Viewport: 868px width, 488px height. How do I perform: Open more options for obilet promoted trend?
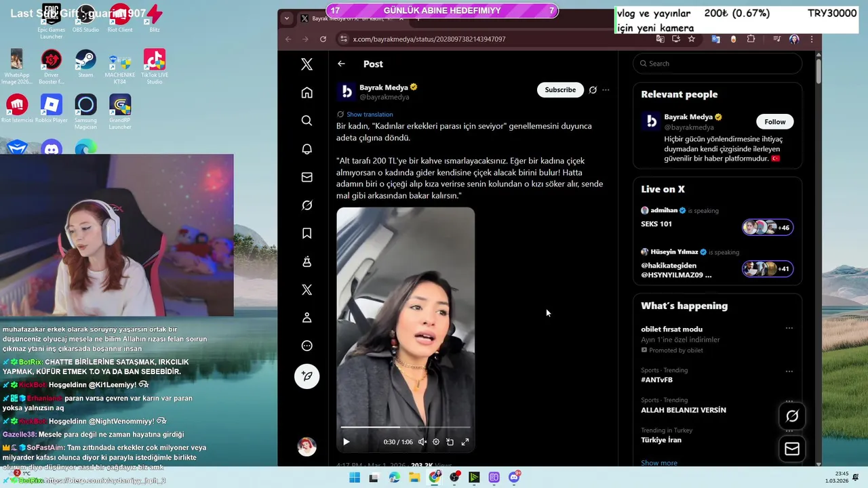pos(789,328)
